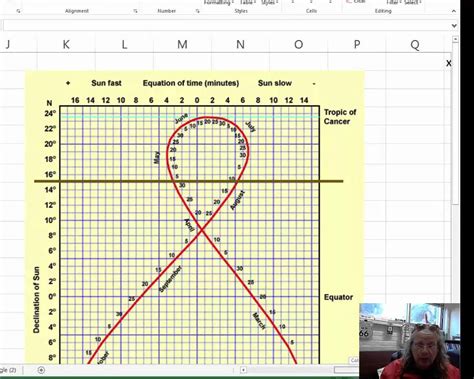Expand the formula bar with its chevron
The height and width of the screenshot is (379, 474).
454,26
